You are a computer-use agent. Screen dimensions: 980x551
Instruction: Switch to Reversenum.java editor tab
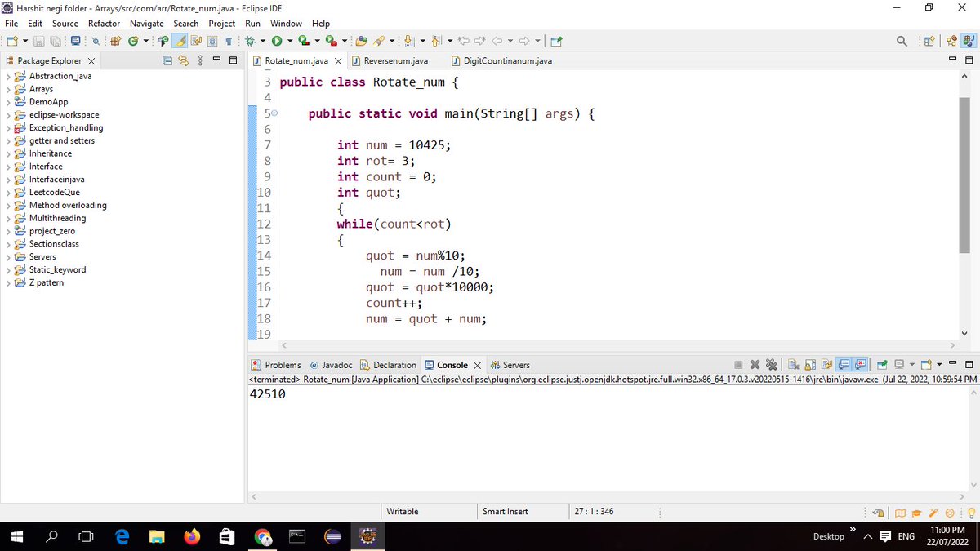(390, 61)
